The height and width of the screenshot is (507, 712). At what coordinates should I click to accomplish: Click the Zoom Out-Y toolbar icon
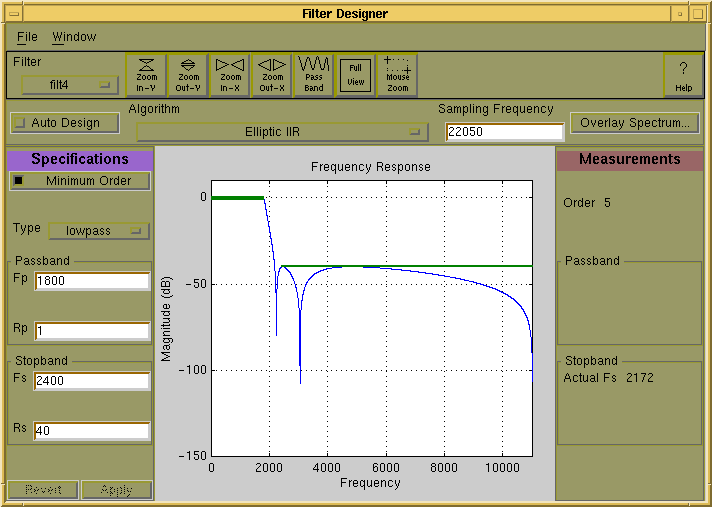189,75
